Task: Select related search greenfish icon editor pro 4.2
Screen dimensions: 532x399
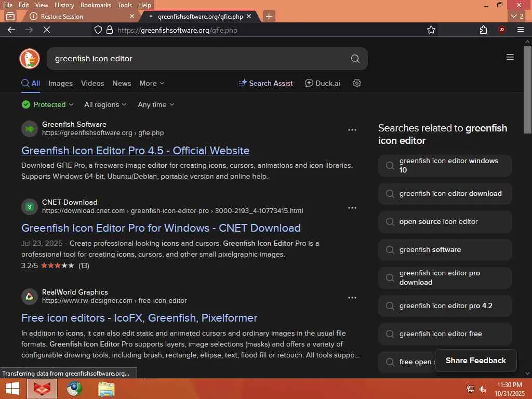Action: click(445, 305)
